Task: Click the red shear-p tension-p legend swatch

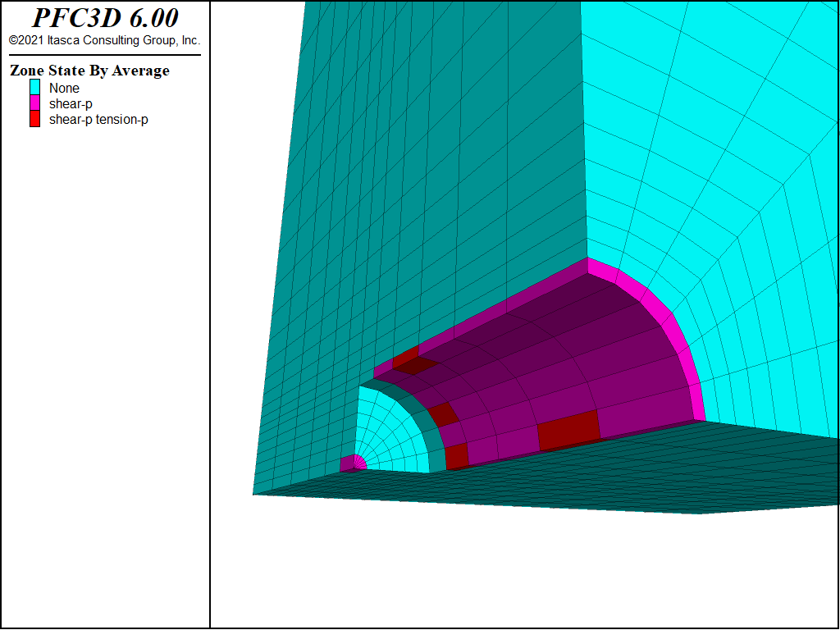Action: tap(34, 119)
